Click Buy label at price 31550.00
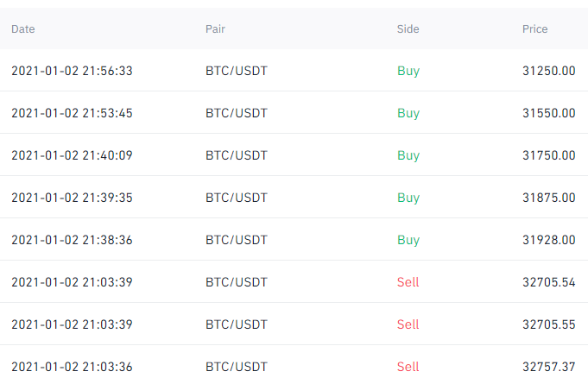Viewport: 588px width, 384px height. [408, 113]
